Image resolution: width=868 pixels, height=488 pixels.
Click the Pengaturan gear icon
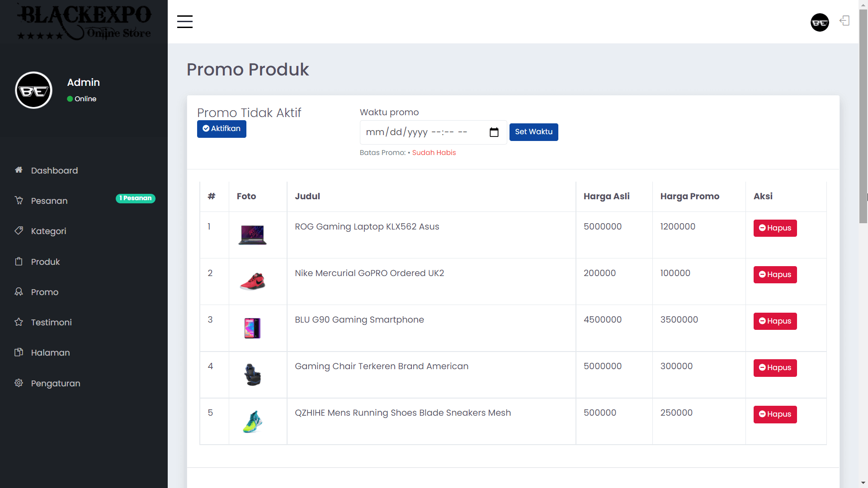point(19,383)
